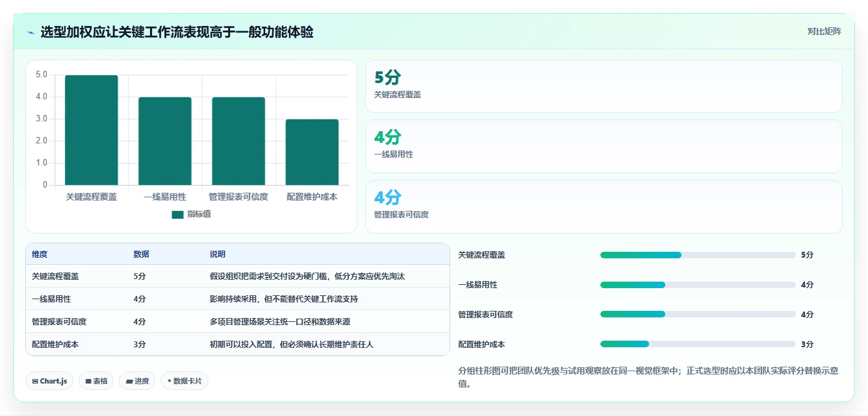The height and width of the screenshot is (416, 868).
Task: Click the 关键流程覆盖 bar in the chart
Action: click(92, 130)
